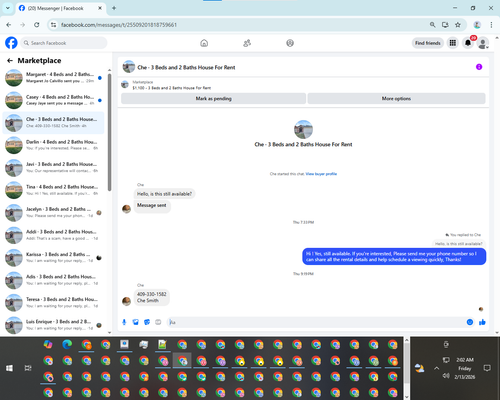The image size is (500, 400).
Task: Click the zoom magnifier in address bar
Action: pos(433,25)
